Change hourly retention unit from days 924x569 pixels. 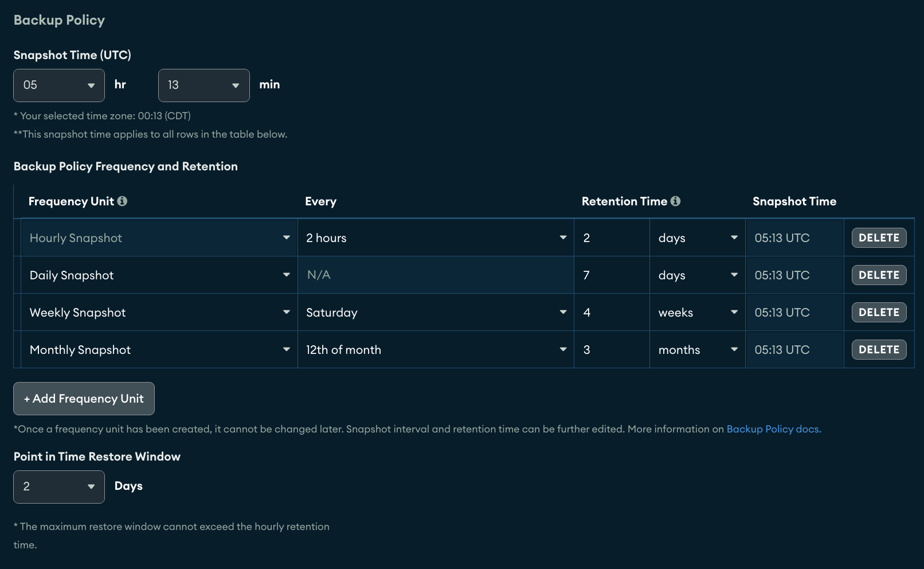click(697, 238)
